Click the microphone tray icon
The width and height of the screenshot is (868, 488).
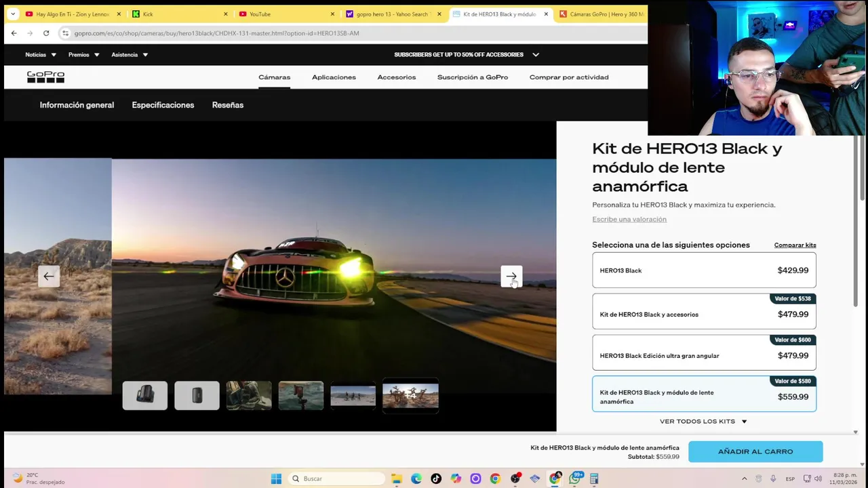point(773,479)
